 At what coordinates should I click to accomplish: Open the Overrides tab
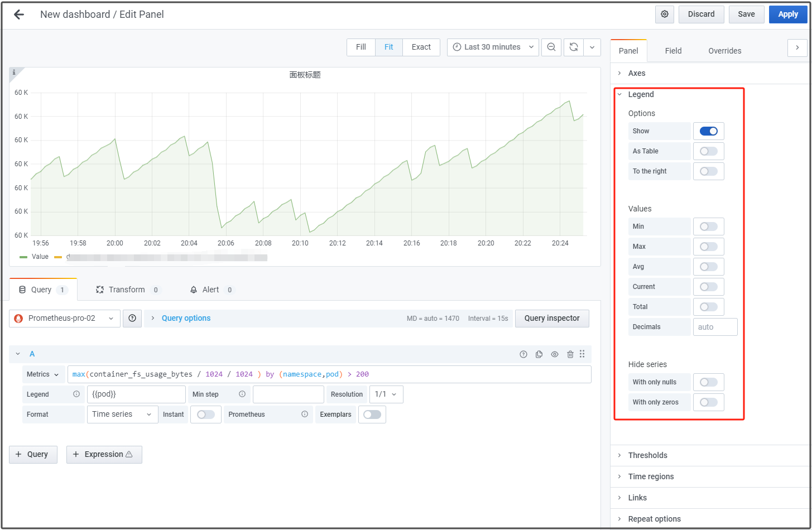tap(724, 51)
